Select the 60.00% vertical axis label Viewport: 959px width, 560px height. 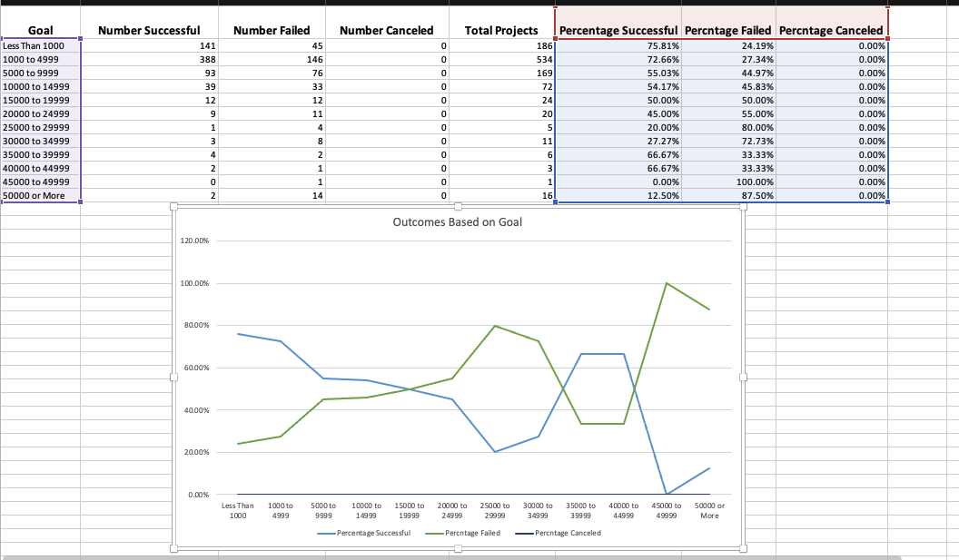[x=196, y=368]
